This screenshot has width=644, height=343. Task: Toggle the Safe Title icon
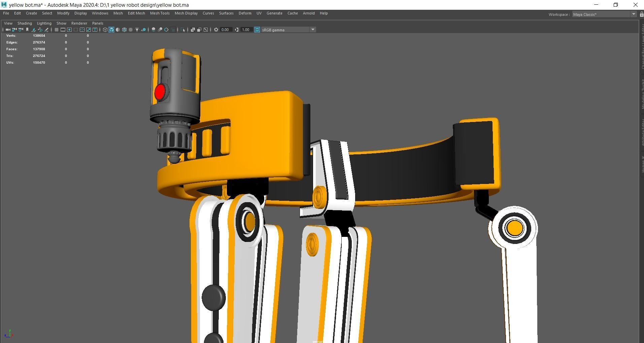[95, 30]
